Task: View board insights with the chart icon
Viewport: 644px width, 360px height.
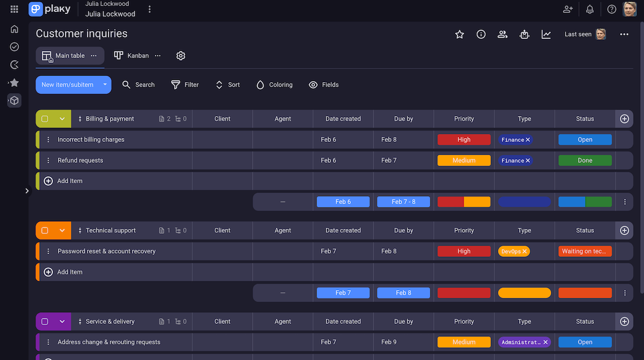Action: 546,34
